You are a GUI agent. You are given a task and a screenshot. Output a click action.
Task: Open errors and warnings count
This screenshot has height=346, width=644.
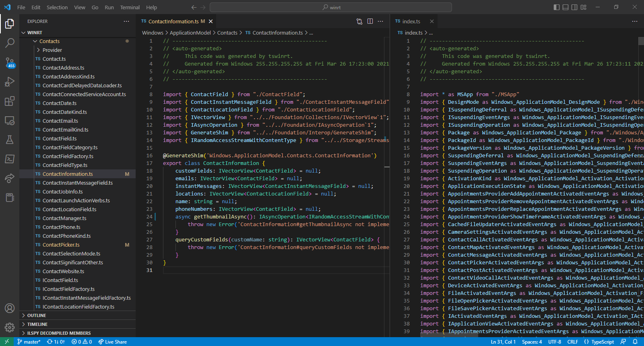coord(82,342)
